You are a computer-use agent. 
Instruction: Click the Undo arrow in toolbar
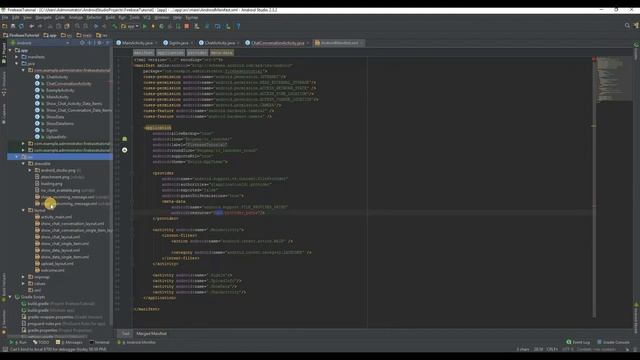pyautogui.click(x=31, y=26)
